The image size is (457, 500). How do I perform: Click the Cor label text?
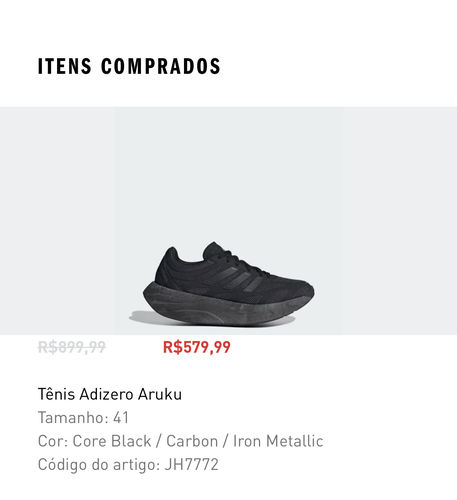point(53,441)
